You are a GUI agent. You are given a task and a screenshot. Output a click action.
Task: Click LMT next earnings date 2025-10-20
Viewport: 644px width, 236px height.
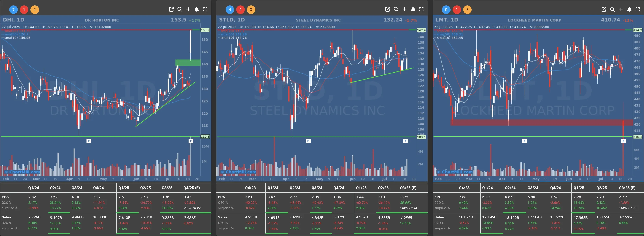pos(628,208)
